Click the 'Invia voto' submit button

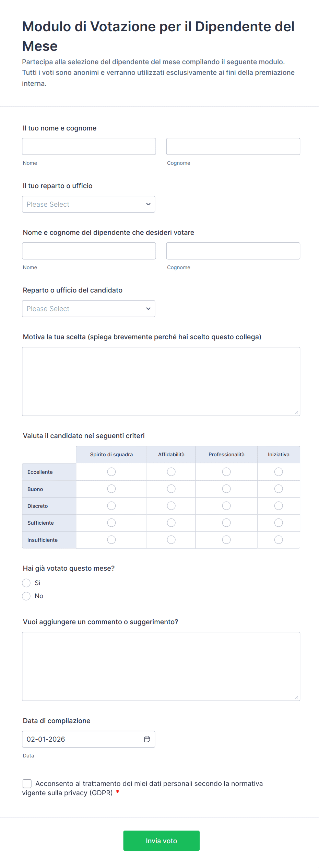pyautogui.click(x=161, y=841)
